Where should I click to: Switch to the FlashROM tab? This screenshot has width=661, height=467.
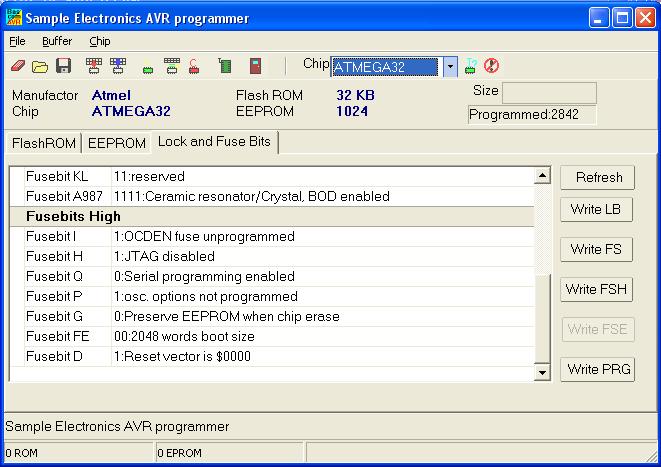point(43,143)
